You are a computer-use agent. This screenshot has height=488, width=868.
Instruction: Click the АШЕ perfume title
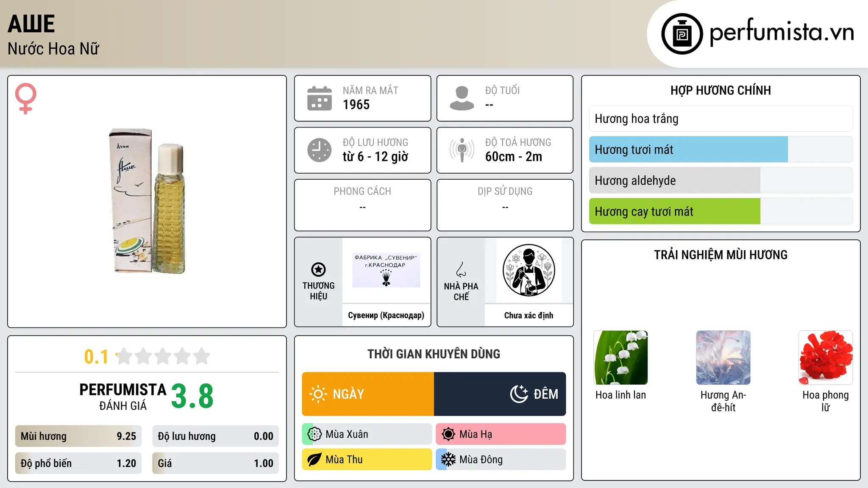tap(31, 24)
